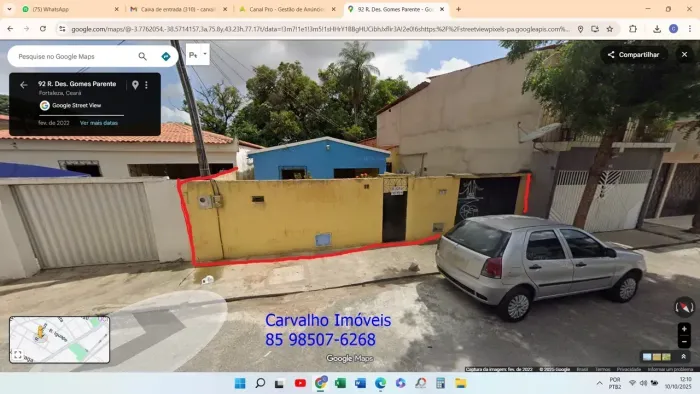
Task: Click the install app icon in address bar
Action: point(595,29)
